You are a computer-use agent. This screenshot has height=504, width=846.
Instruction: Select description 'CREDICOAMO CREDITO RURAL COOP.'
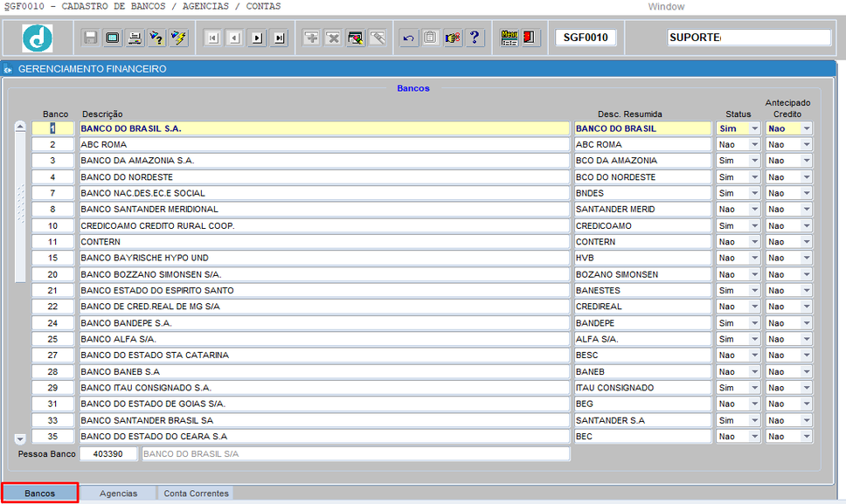tap(324, 225)
